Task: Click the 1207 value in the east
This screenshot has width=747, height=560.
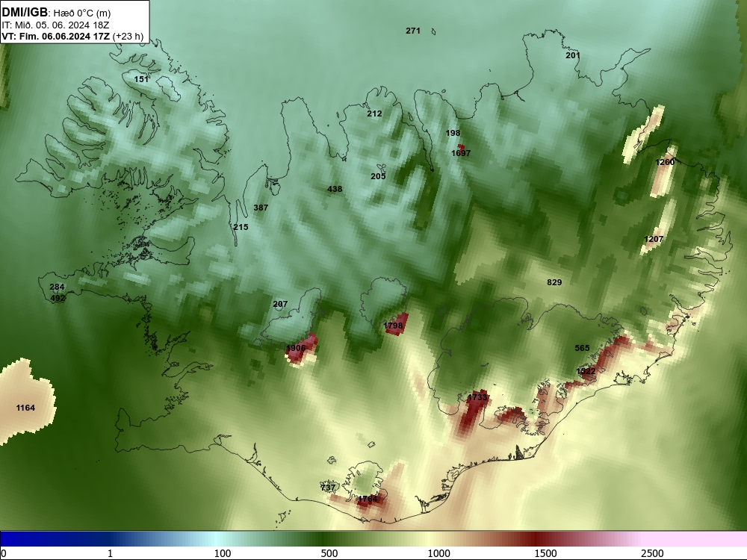Action: click(x=653, y=239)
